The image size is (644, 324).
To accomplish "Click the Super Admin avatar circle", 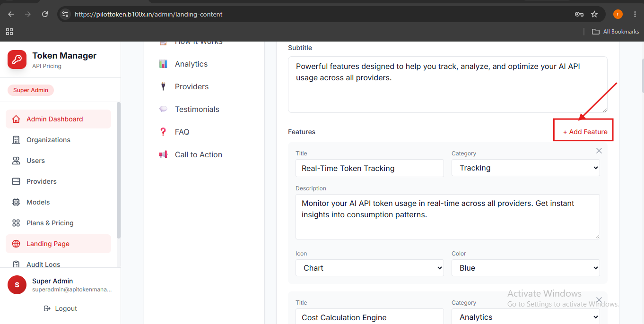I will click(x=17, y=285).
